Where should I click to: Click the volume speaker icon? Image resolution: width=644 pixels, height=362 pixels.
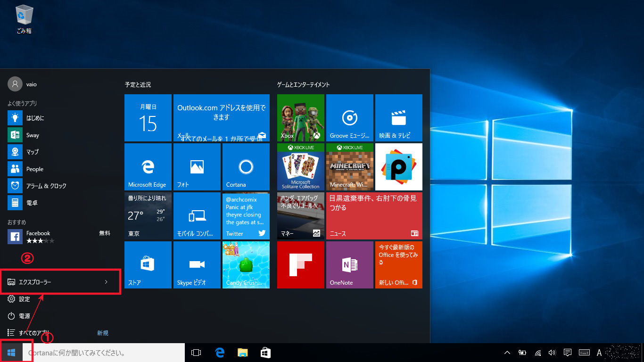tap(552, 353)
